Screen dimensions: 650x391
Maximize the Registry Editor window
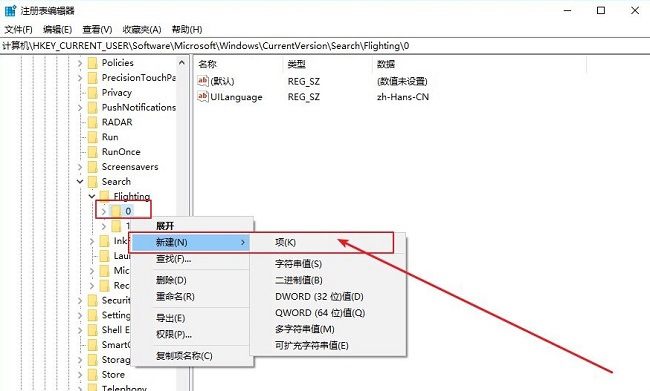[601, 10]
